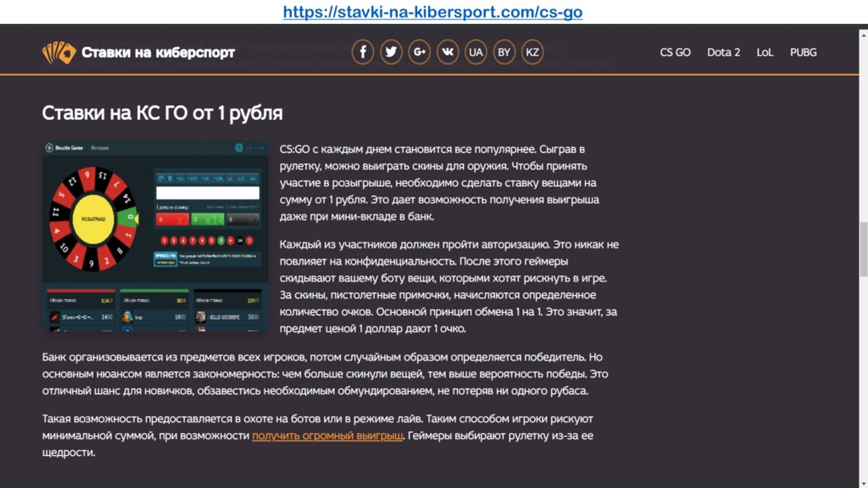This screenshot has width=868, height=488.
Task: Click the paragraph starting 'Банк организовывается'
Action: click(x=325, y=374)
